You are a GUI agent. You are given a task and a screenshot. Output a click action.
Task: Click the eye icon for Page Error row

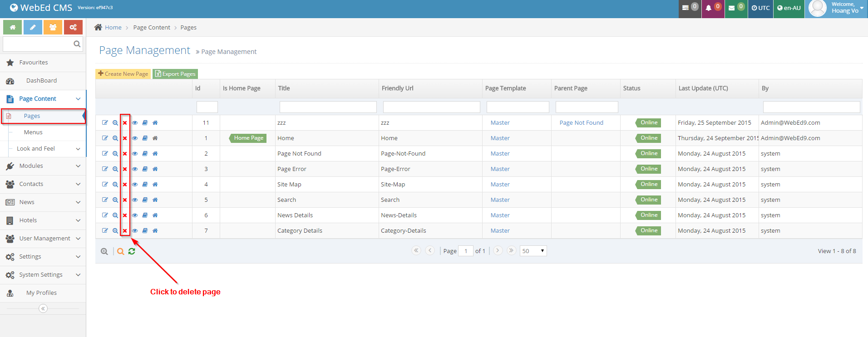135,169
